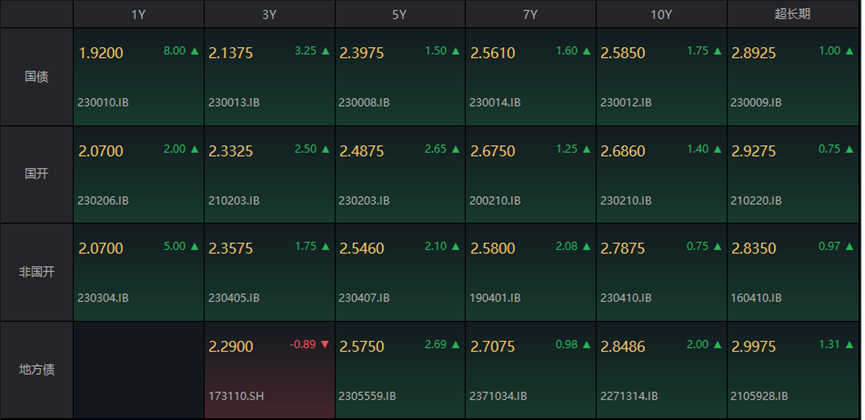Select the 地方债 row header
The width and height of the screenshot is (865, 420).
(37, 369)
